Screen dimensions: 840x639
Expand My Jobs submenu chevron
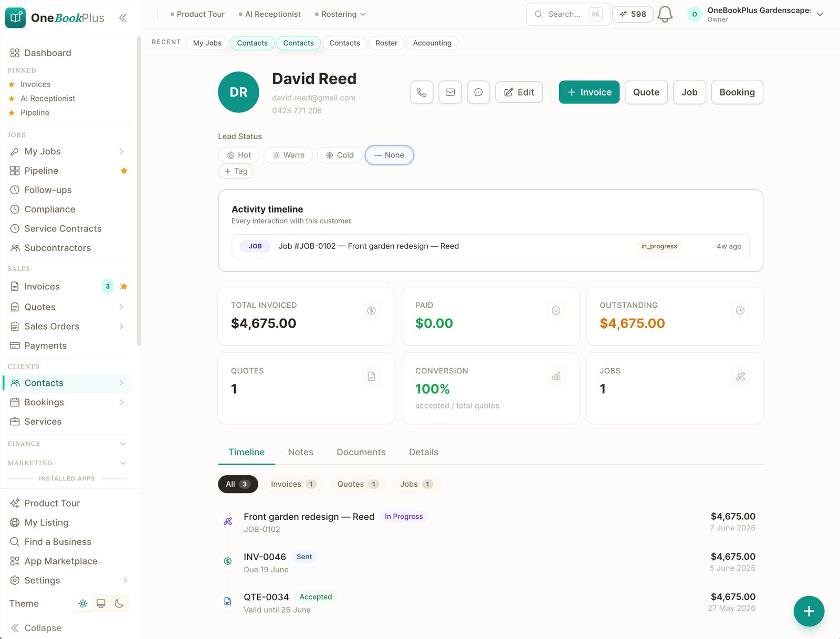pos(122,151)
